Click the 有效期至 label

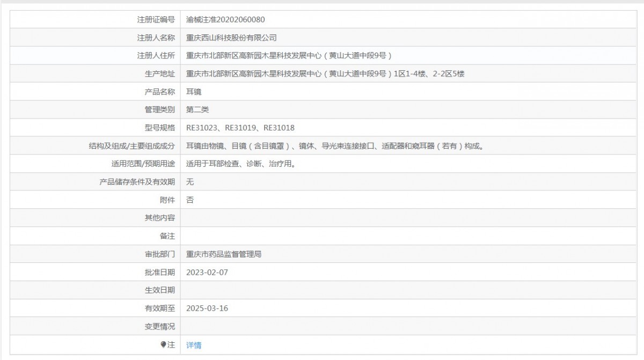[160, 308]
